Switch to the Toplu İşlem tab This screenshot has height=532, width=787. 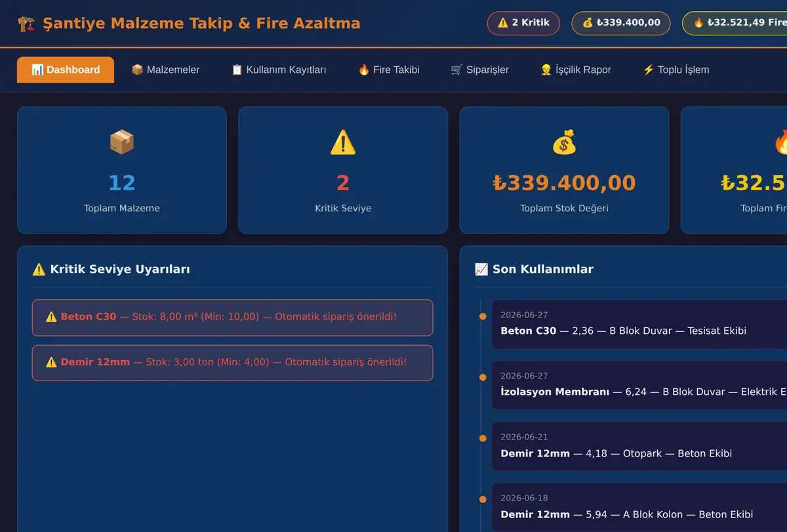point(676,70)
